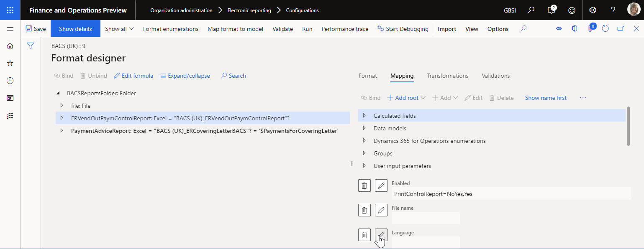Viewport: 644px width, 249px height.
Task: Open notifications via the message icon
Action: pos(551,10)
